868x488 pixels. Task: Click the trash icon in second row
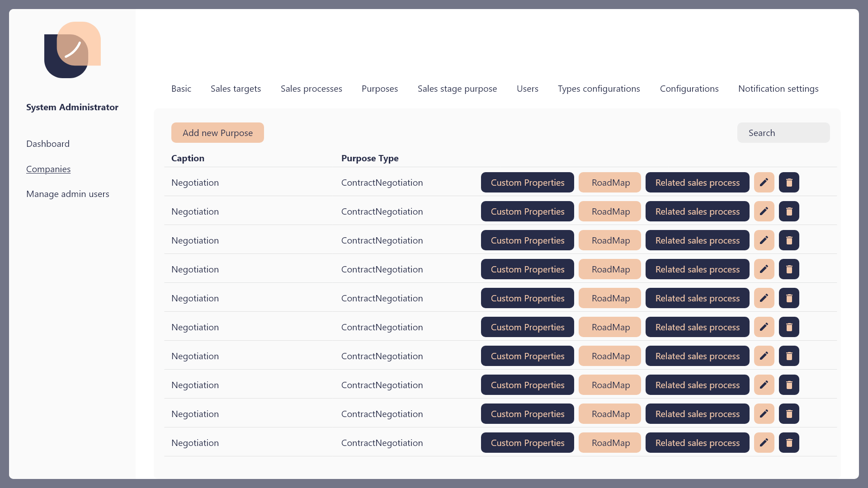click(x=789, y=211)
